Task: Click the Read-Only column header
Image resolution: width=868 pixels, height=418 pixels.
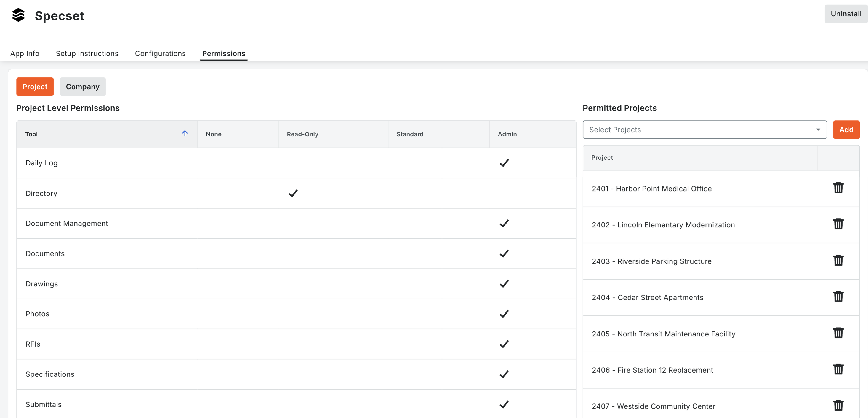Action: [333, 134]
